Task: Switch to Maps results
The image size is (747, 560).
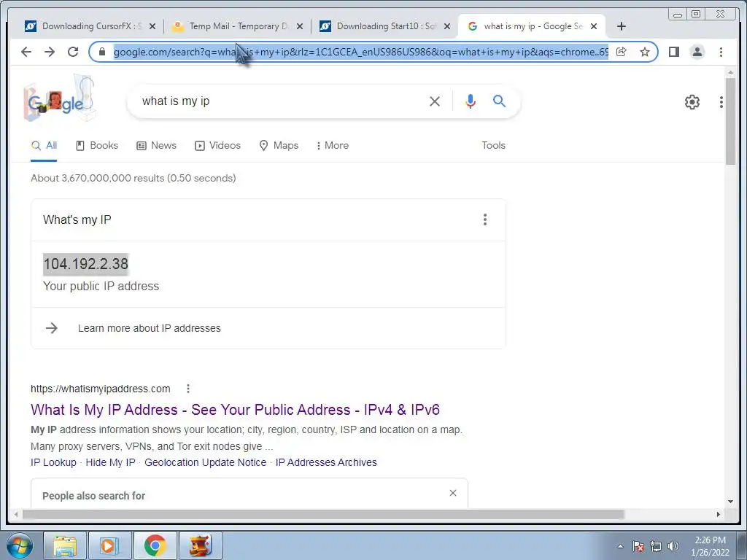Action: point(279,146)
